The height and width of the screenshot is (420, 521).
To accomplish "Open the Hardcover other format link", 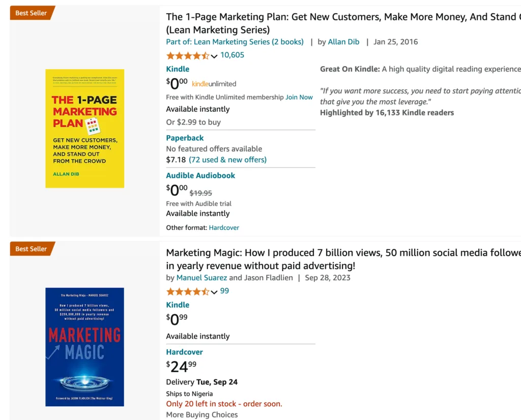I will [224, 227].
